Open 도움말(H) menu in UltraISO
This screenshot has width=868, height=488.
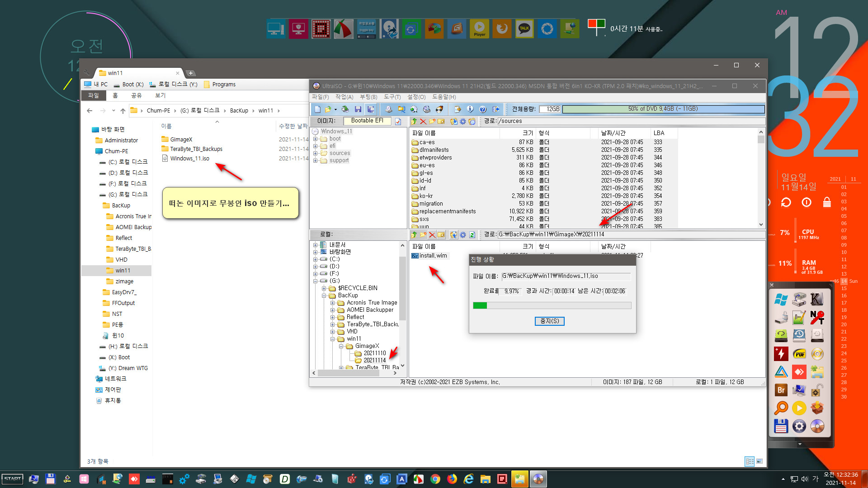[x=444, y=97]
